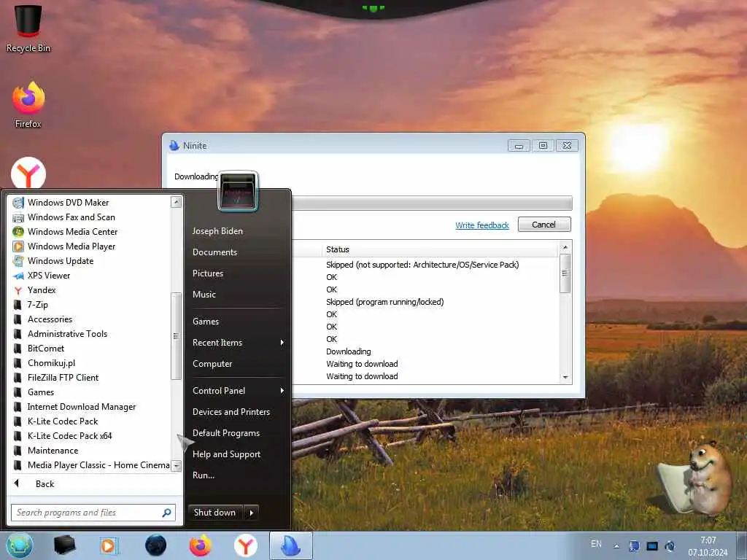This screenshot has width=747, height=560.
Task: Click the Yandex icon in program list
Action: [x=18, y=290]
